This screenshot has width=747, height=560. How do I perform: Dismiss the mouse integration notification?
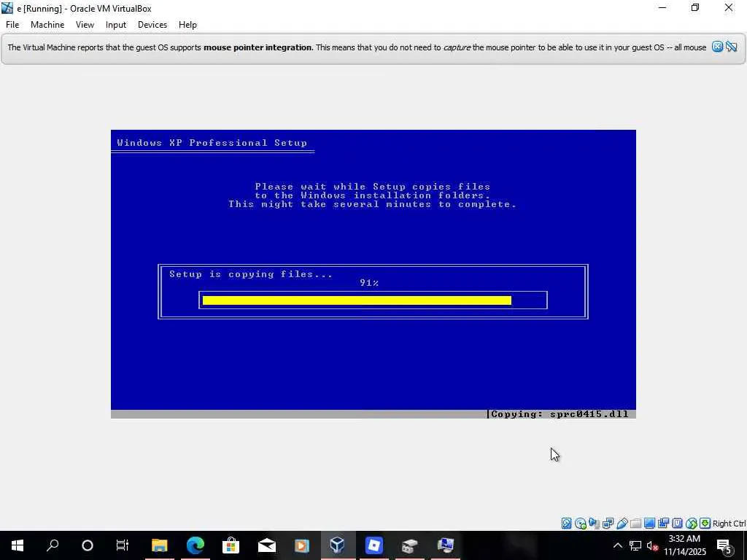(x=718, y=47)
